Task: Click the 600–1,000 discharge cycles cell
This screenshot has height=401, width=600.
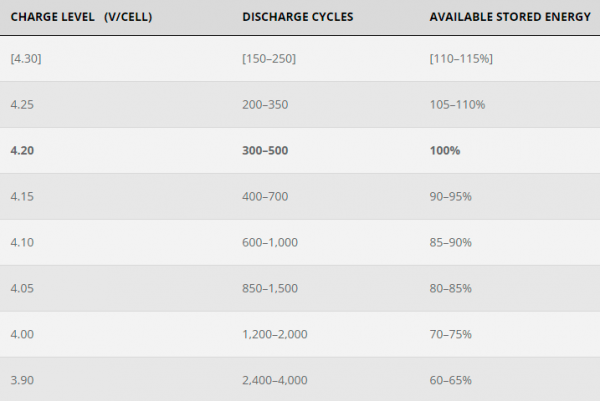Action: (270, 242)
